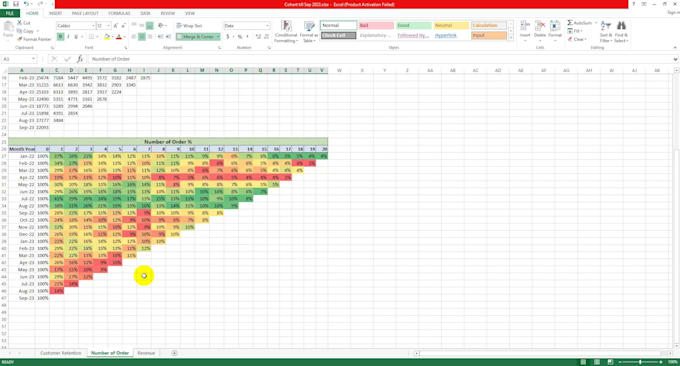The width and height of the screenshot is (680, 366).
Task: Toggle Wrap Text
Action: tap(190, 26)
